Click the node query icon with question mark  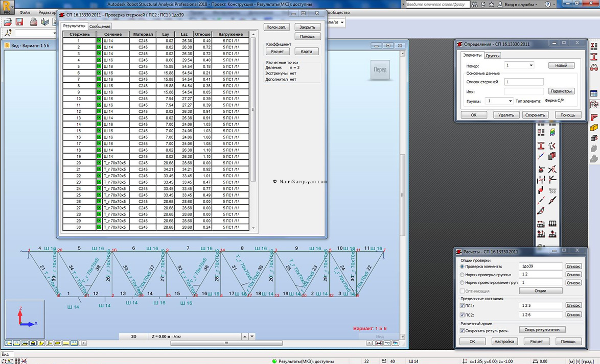[8, 33]
